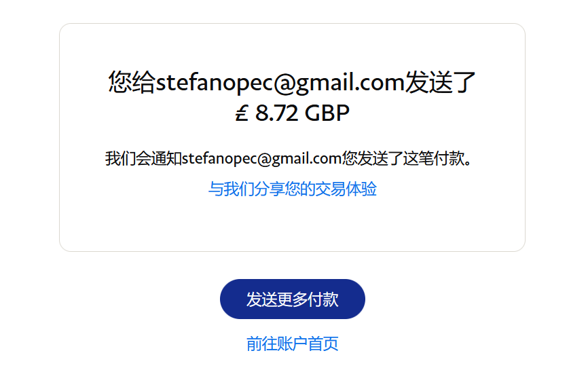Click gmail.com in the notification sentence email
Screen dimensions: 588x370
(x=306, y=159)
